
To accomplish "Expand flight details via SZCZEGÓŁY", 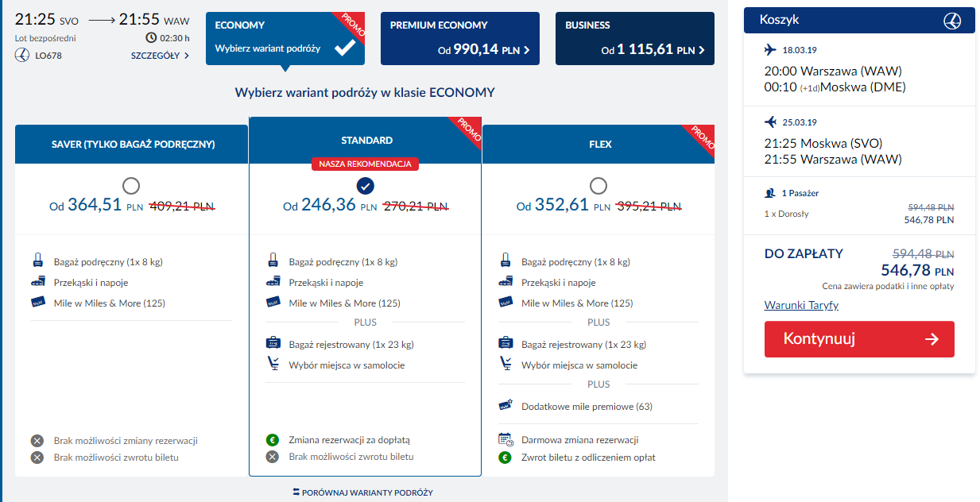I will [x=161, y=56].
